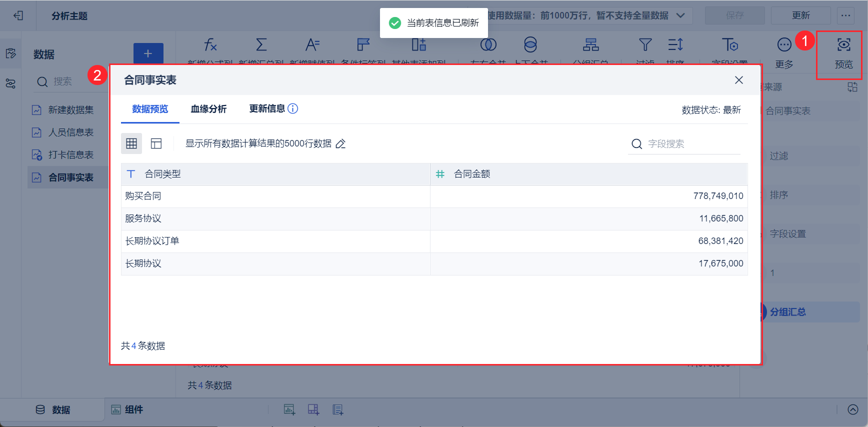868x427 pixels.
Task: Click the 排序 step in right panel
Action: coord(811,195)
